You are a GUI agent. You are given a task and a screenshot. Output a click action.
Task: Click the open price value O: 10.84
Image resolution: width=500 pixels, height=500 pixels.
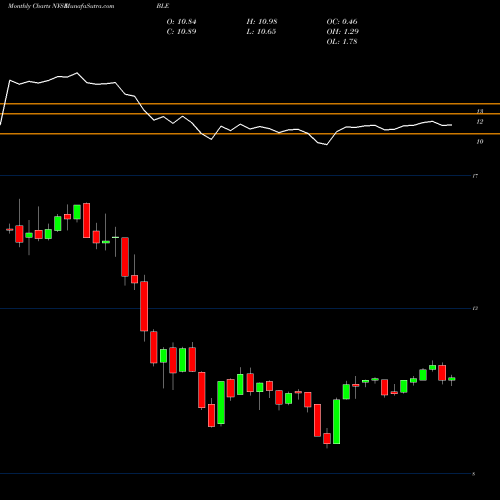tap(181, 22)
